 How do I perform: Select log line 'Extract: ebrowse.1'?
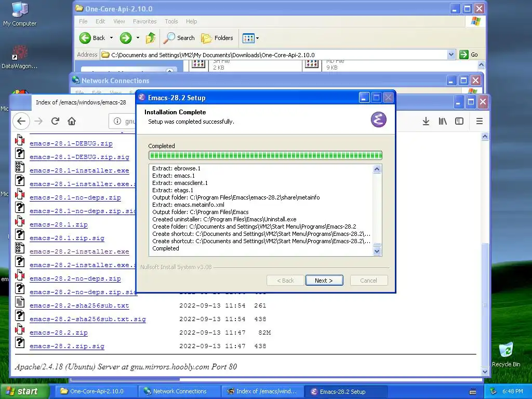(x=177, y=168)
